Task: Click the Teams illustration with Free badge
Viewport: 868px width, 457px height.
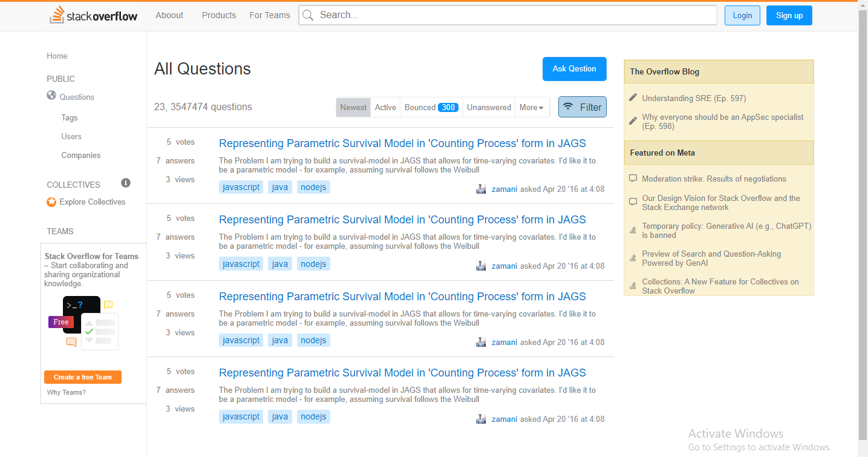Action: point(83,323)
